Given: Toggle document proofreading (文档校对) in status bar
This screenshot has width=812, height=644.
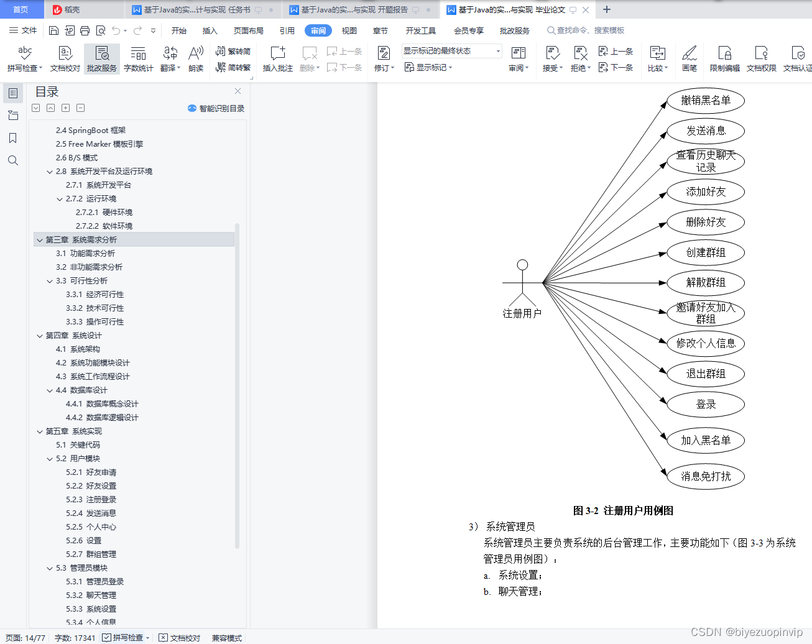Looking at the screenshot, I should tap(179, 638).
